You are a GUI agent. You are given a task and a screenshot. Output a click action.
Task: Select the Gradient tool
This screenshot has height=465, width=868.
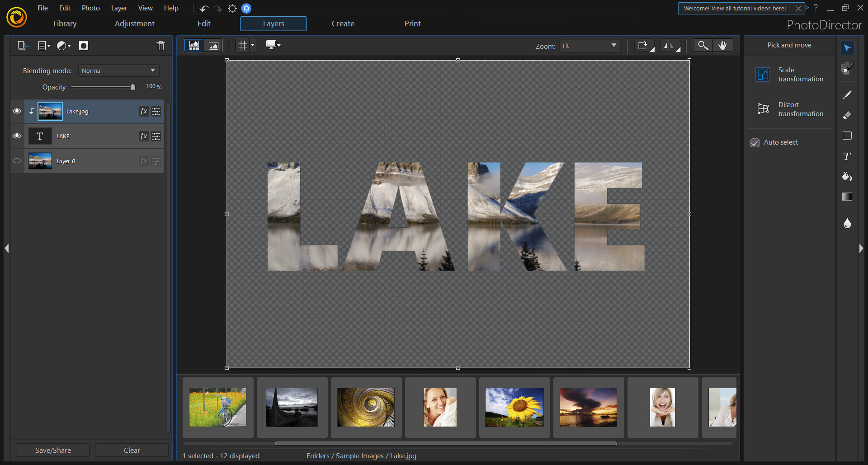click(x=848, y=197)
